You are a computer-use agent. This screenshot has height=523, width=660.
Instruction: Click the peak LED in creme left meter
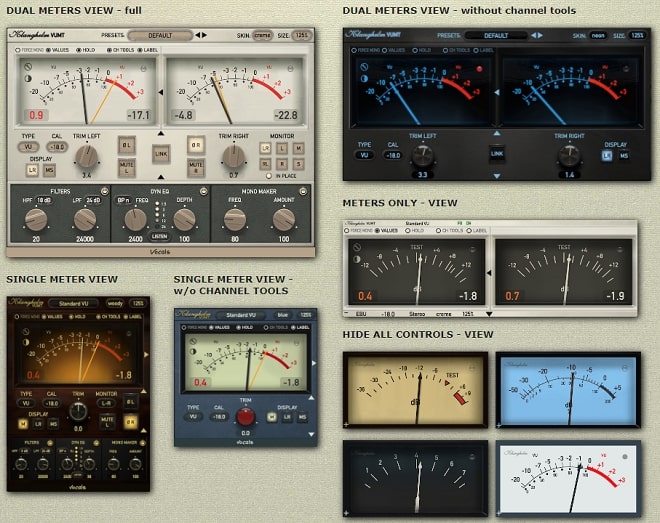(144, 69)
